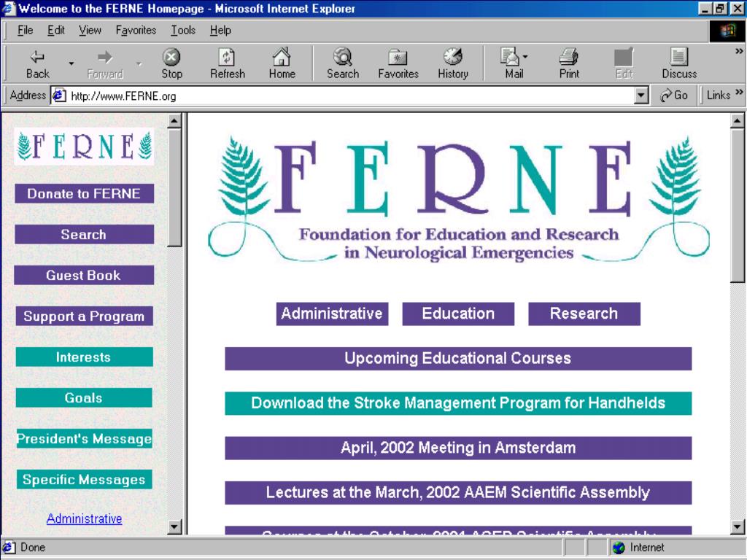Viewport: 747px width, 560px height.
Task: Reload the page with the Refresh icon
Action: (228, 64)
